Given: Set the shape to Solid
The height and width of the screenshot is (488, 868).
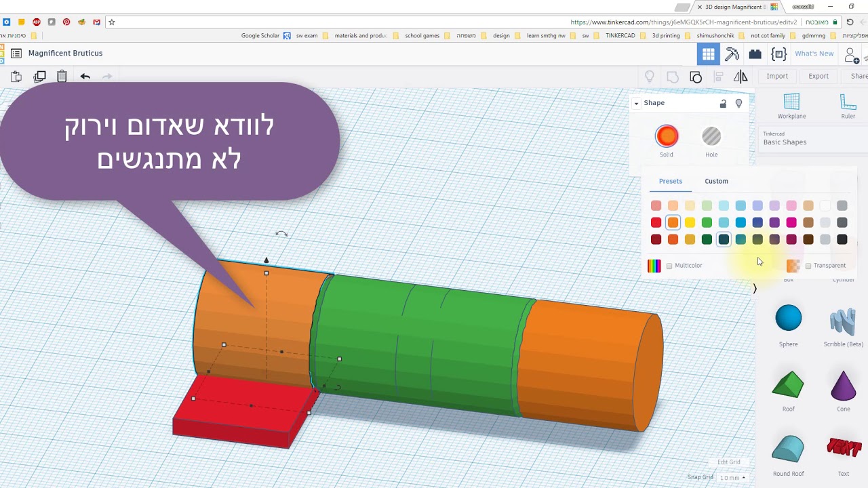Looking at the screenshot, I should pyautogui.click(x=667, y=136).
